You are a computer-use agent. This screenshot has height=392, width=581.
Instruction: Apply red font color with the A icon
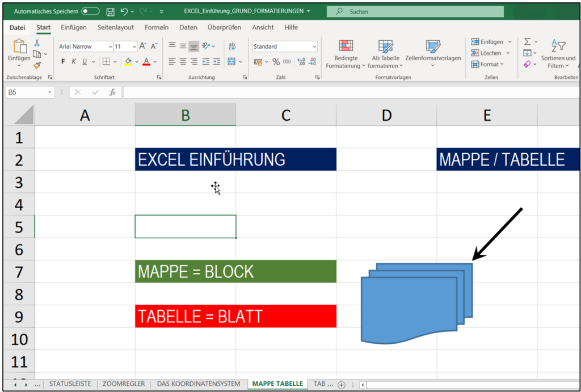pos(146,61)
